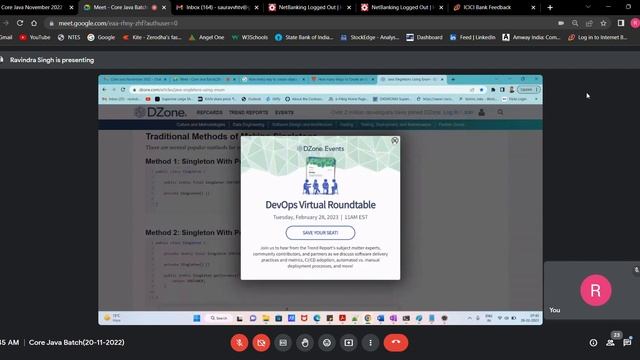Viewport: 640px width, 360px height.
Task: Raise hand in the meeting
Action: click(305, 343)
